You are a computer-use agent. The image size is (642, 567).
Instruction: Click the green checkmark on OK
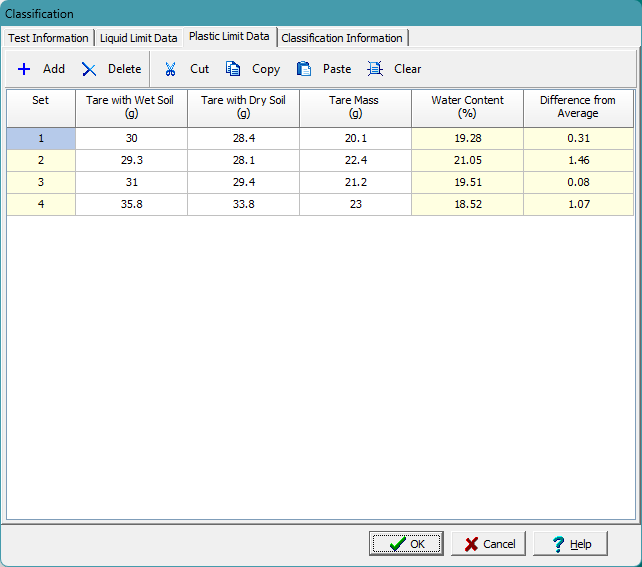[397, 544]
